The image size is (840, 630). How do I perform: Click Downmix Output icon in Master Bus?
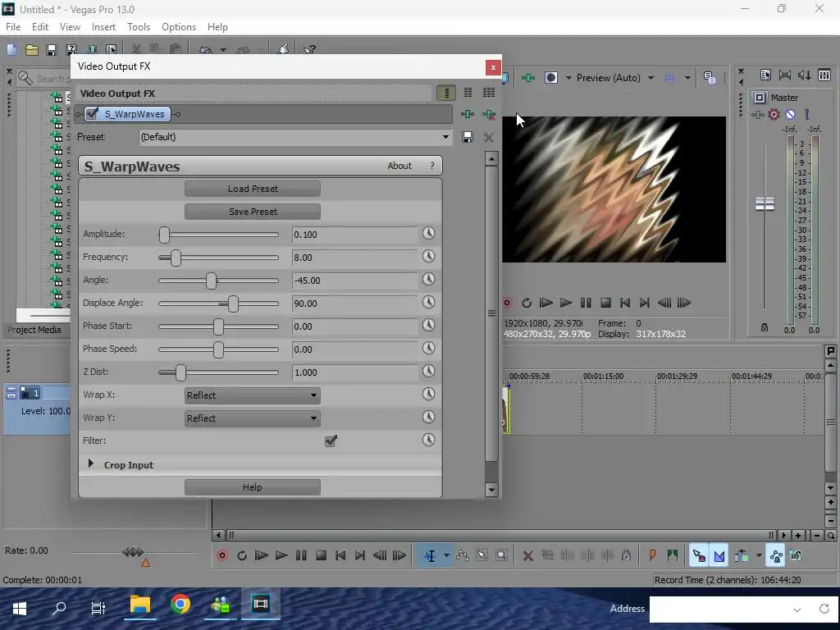[785, 75]
